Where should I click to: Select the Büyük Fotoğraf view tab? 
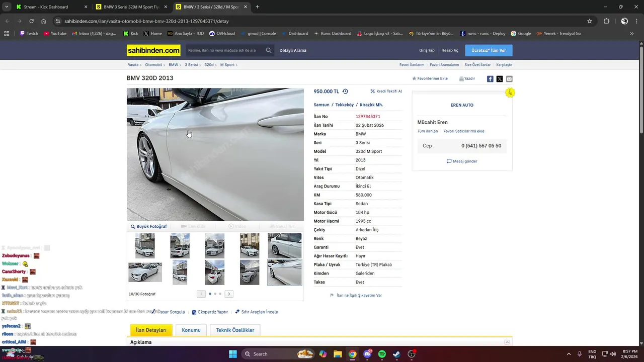148,226
